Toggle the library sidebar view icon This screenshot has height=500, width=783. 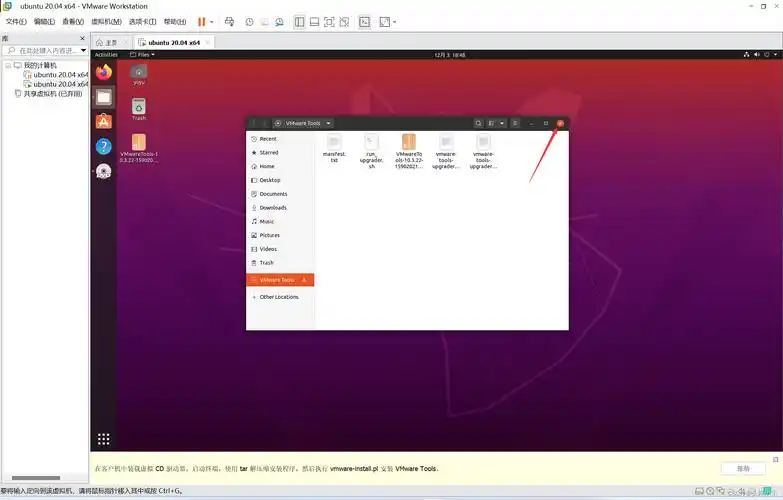point(299,22)
